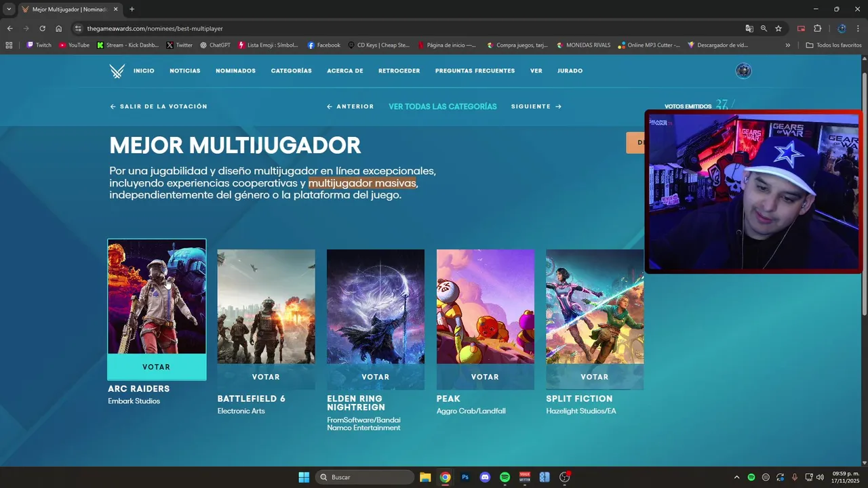Open the ACERCA DE menu item
Screen dimensions: 868x488
click(x=345, y=71)
